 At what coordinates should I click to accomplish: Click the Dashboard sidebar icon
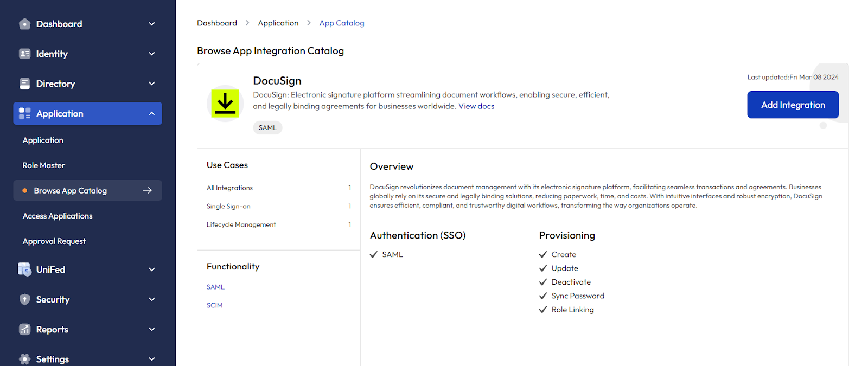point(24,24)
